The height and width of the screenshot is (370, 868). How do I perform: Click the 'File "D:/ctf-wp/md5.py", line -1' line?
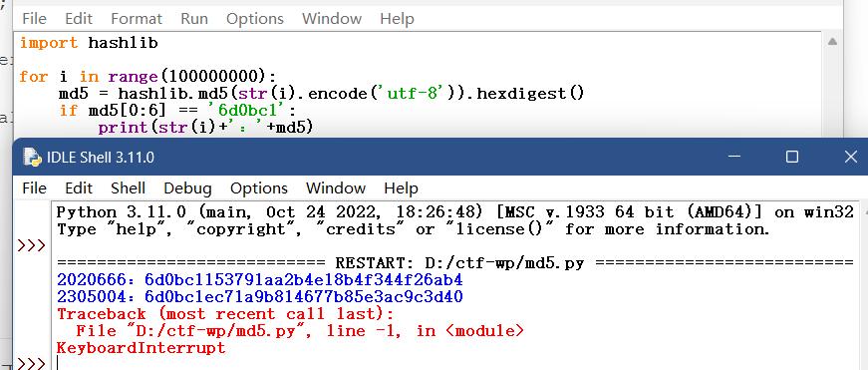tap(300, 331)
